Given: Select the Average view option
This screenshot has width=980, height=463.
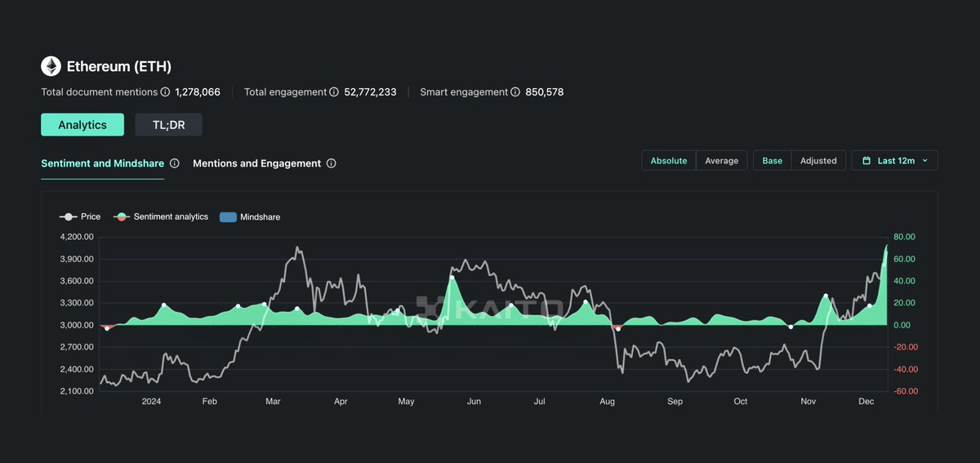Looking at the screenshot, I should 721,161.
